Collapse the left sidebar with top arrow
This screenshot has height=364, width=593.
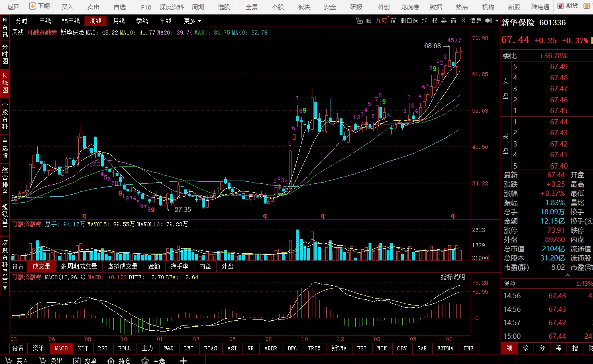(x=5, y=19)
